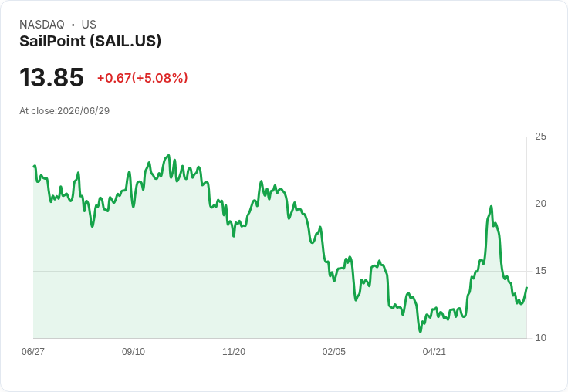Click the 04/21 date label on x-axis

[x=434, y=351]
